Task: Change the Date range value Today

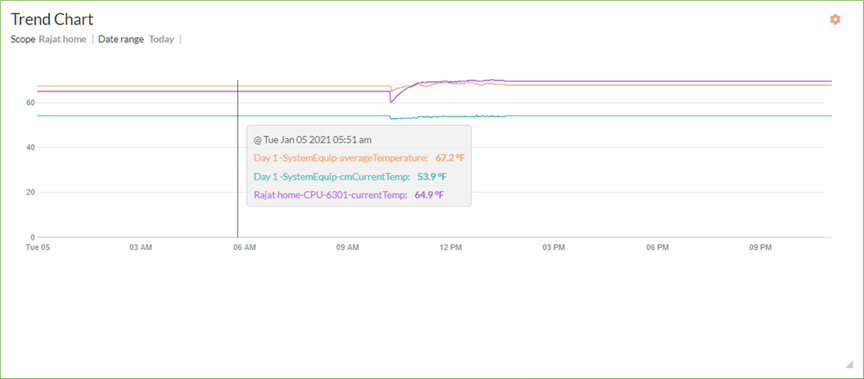Action: pyautogui.click(x=161, y=39)
